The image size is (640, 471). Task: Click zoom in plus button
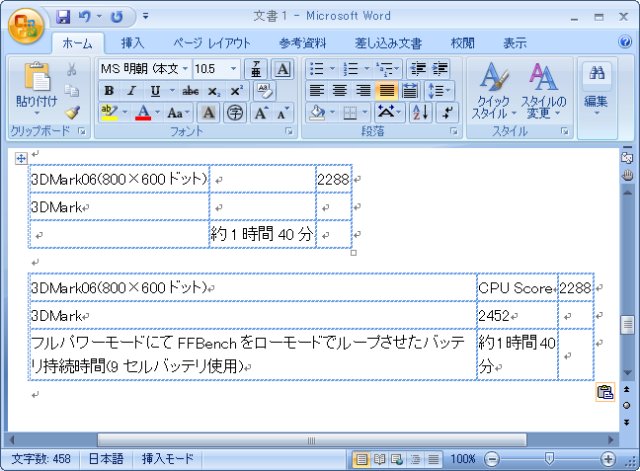608,459
